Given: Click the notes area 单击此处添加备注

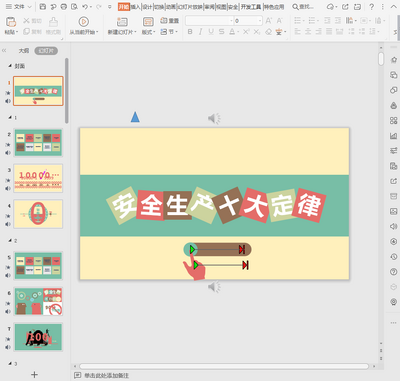Looking at the screenshot, I should [106, 376].
